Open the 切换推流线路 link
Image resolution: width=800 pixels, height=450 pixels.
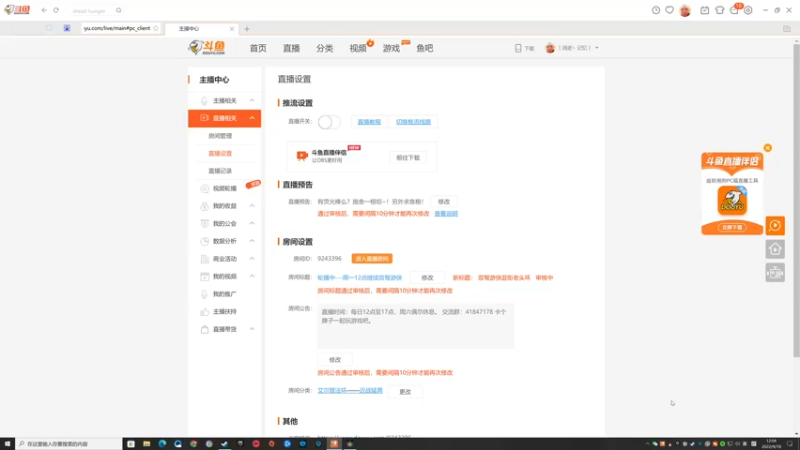tap(413, 122)
